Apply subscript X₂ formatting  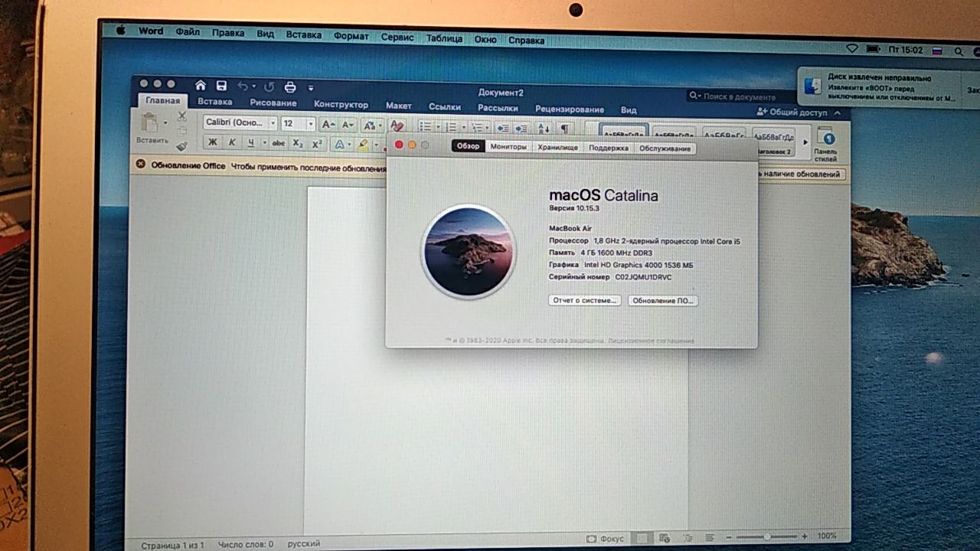tap(298, 143)
